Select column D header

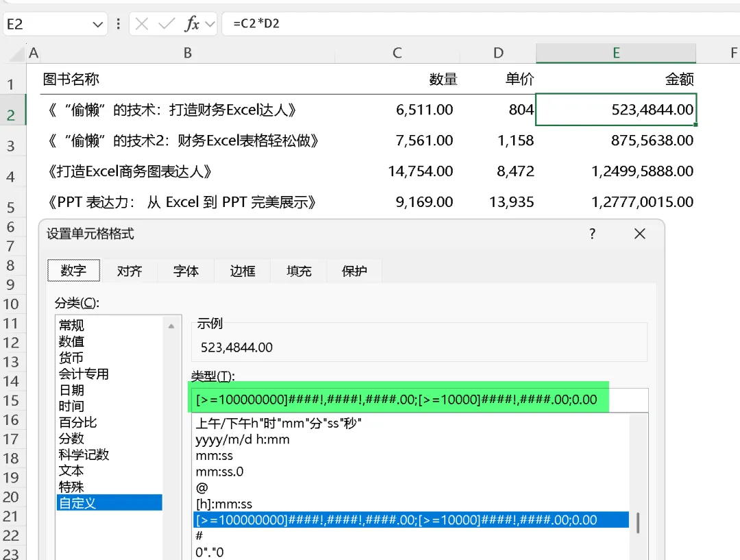pyautogui.click(x=498, y=53)
